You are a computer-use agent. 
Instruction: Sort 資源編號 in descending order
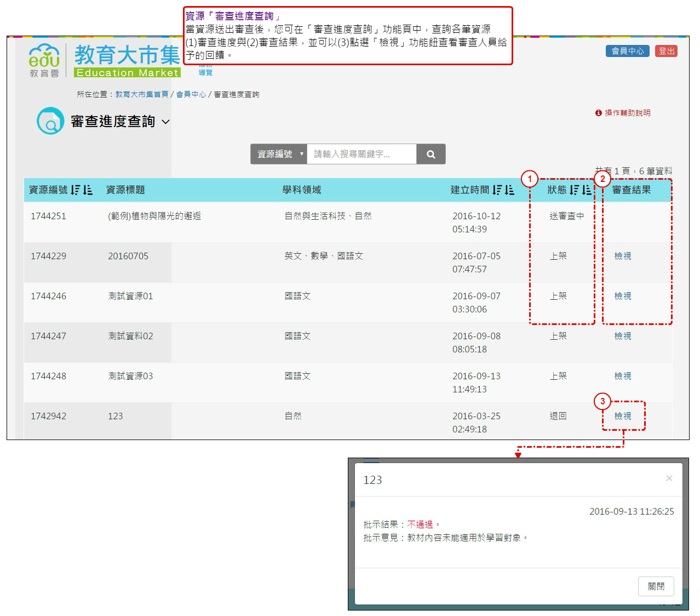76,190
